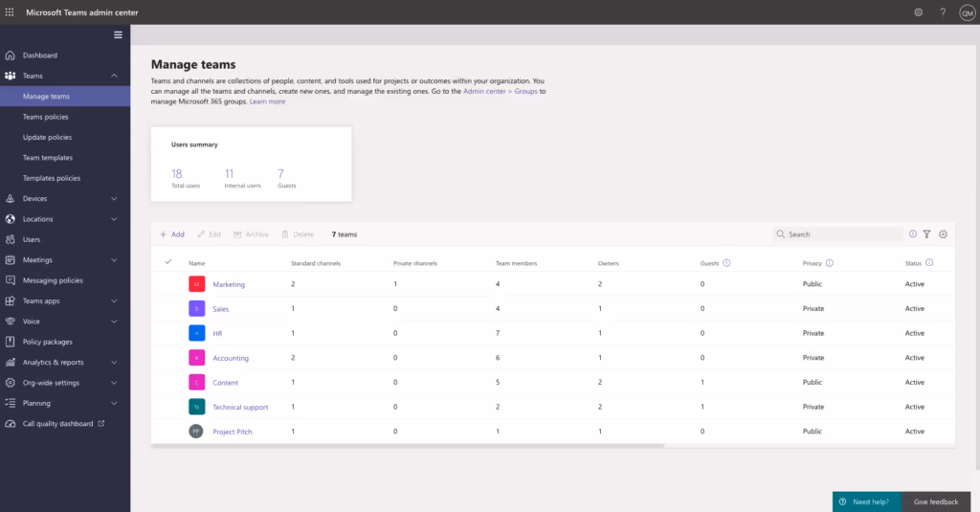The width and height of the screenshot is (980, 512).
Task: Expand the Devices menu chevron
Action: (x=115, y=199)
